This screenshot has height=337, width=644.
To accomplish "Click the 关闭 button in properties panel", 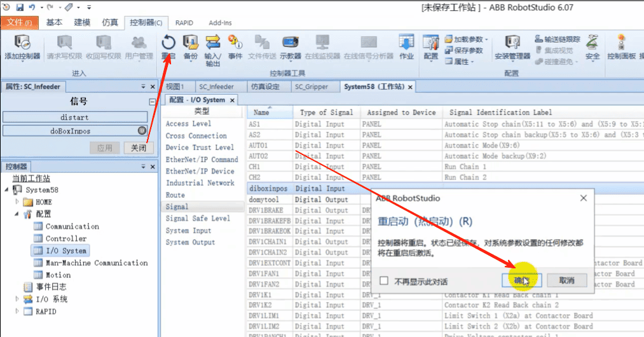I will (139, 148).
